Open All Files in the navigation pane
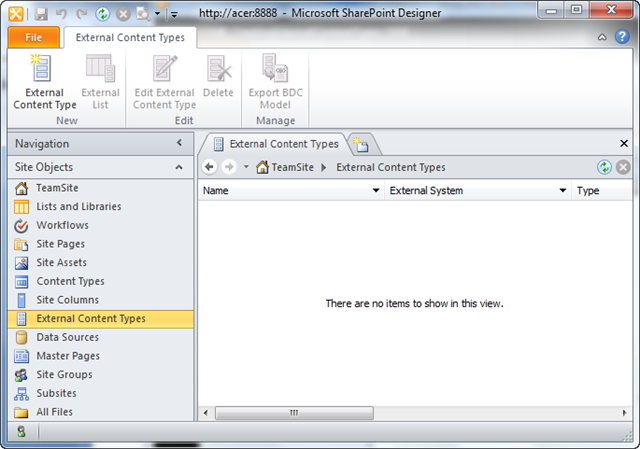Viewport: 640px width, 449px height. (x=100, y=412)
